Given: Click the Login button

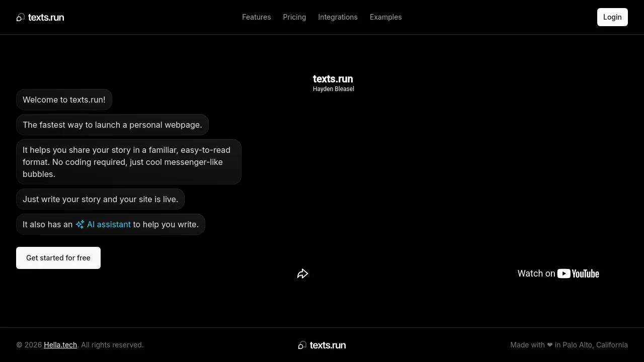Looking at the screenshot, I should 612,17.
